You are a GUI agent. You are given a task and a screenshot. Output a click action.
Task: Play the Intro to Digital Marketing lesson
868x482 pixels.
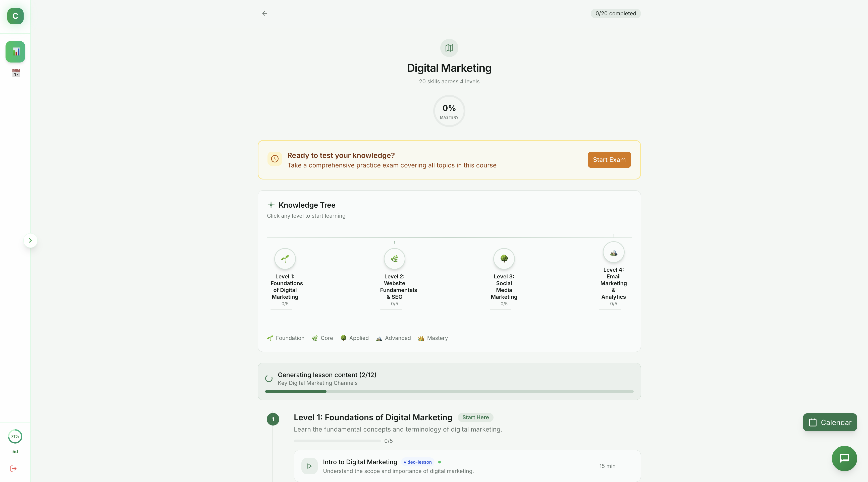pyautogui.click(x=309, y=466)
